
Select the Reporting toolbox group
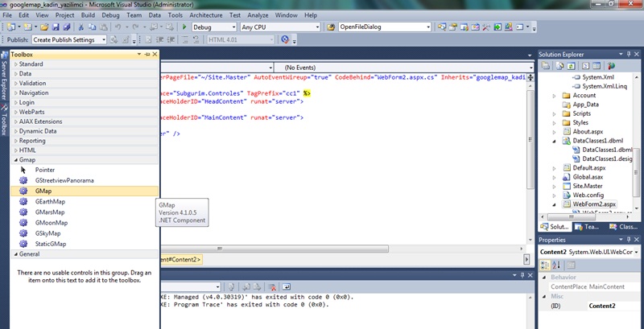(85, 141)
